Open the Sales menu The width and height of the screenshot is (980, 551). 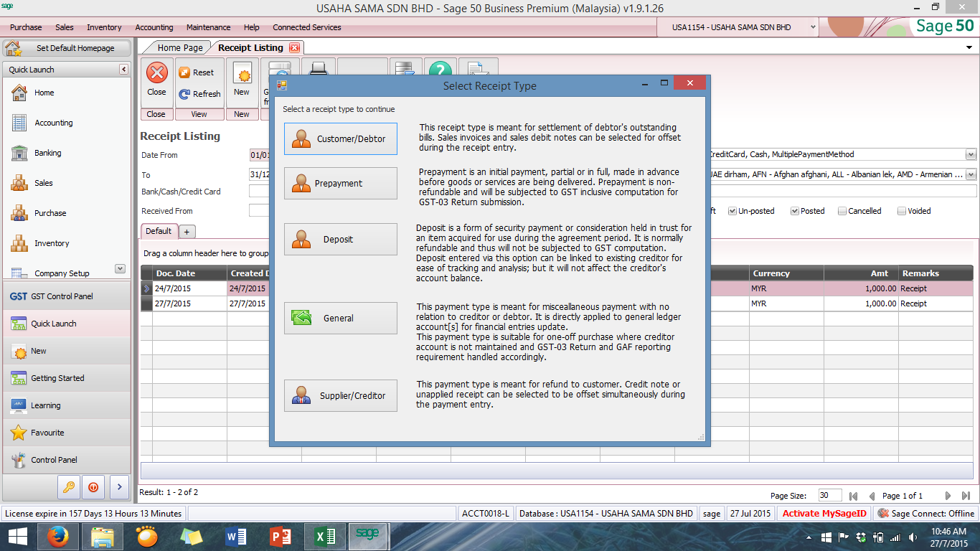[x=65, y=27]
